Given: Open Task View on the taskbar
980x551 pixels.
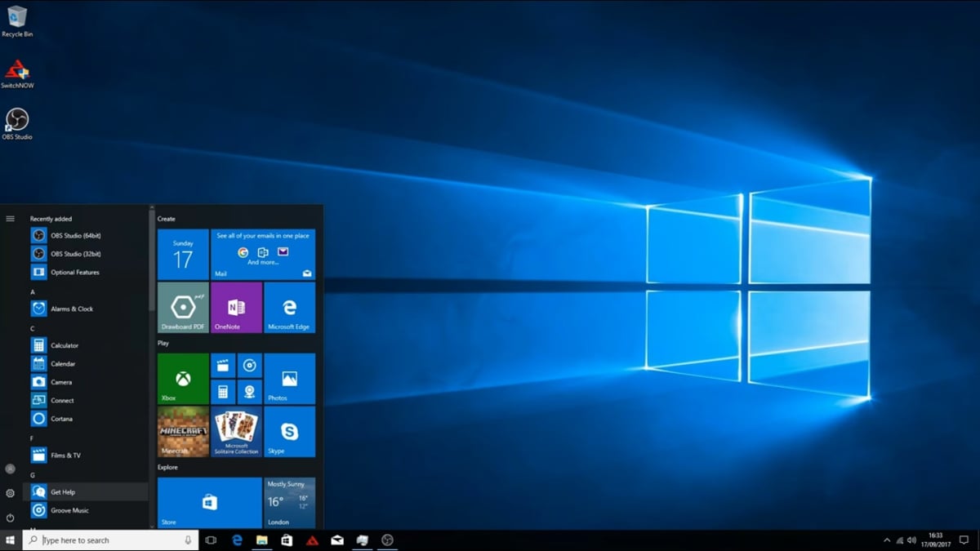Looking at the screenshot, I should tap(211, 540).
